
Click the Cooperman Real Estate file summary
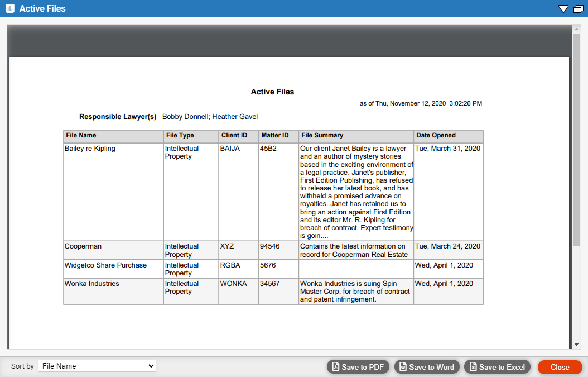354,250
